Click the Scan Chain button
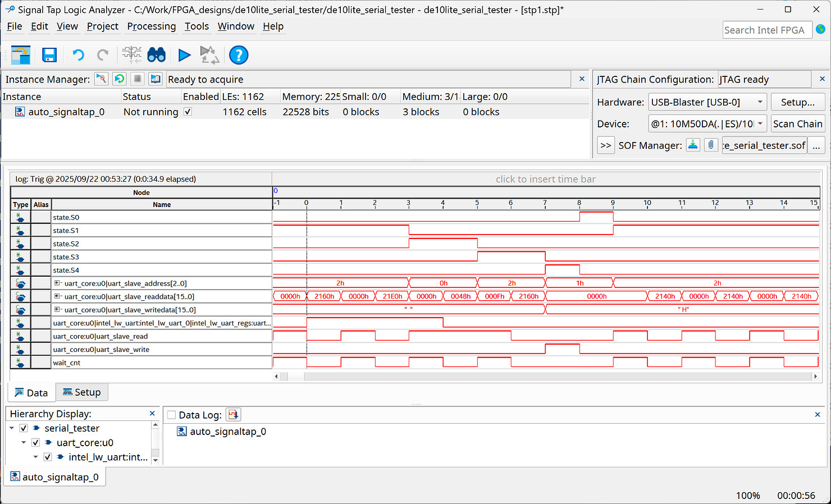This screenshot has height=504, width=831. (797, 124)
